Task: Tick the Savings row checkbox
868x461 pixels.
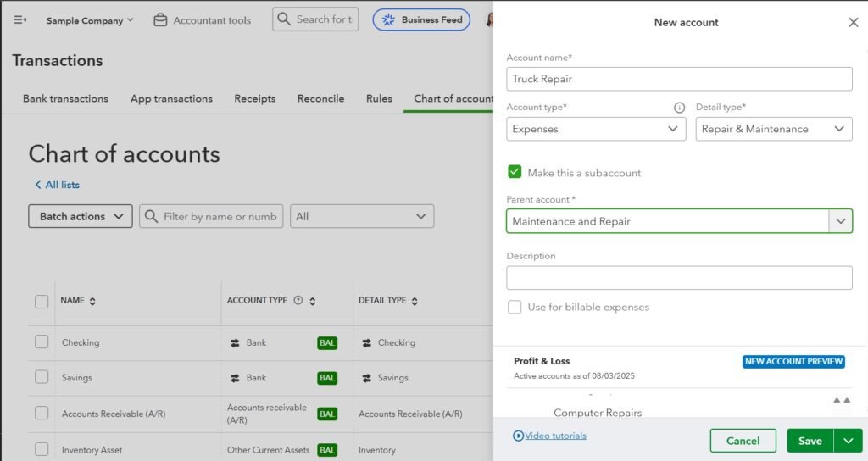Action: [x=42, y=377]
